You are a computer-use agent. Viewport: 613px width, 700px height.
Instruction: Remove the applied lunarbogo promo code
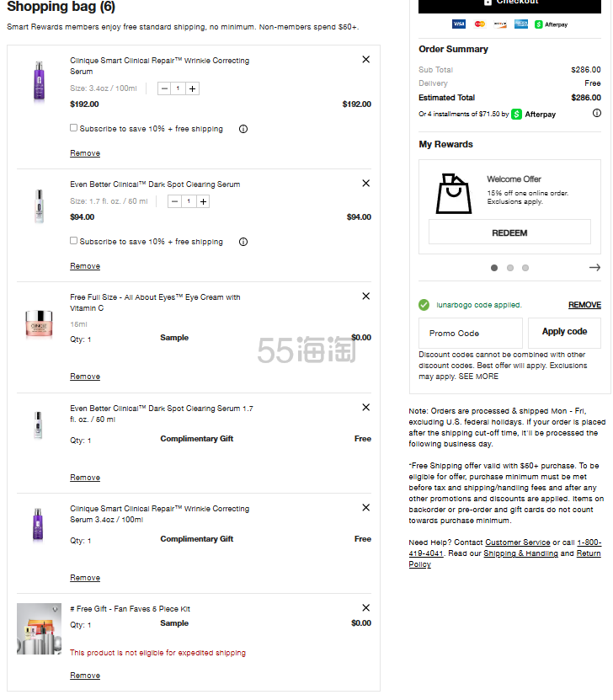[584, 305]
